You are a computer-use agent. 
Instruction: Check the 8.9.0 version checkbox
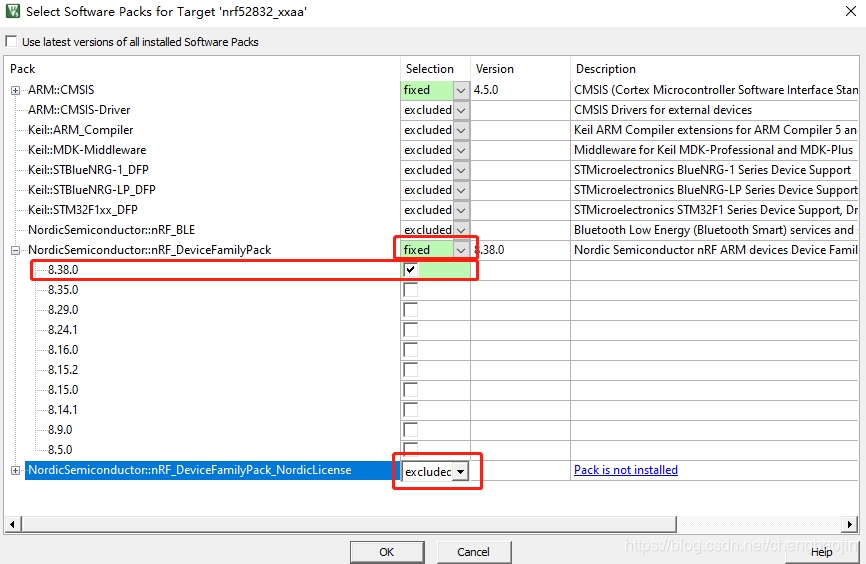[410, 429]
